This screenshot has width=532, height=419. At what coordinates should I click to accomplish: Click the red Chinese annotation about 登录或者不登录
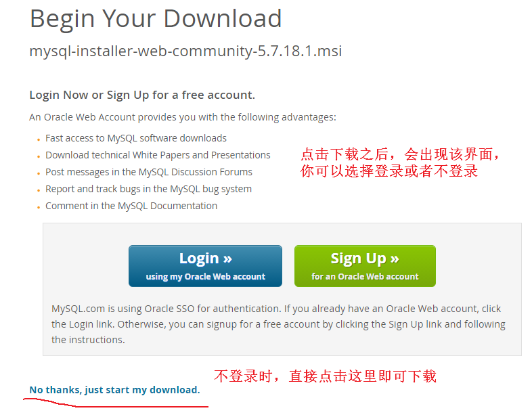pos(400,162)
